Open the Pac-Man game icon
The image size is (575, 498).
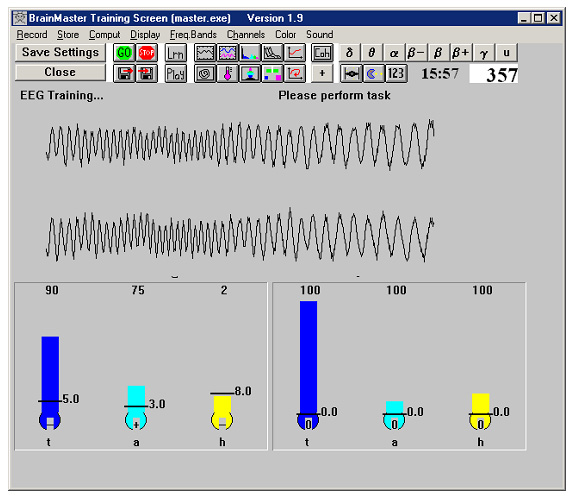coord(374,74)
